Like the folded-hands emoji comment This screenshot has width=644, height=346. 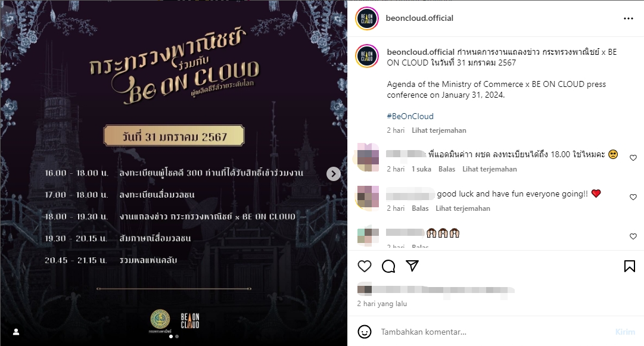pyautogui.click(x=633, y=236)
